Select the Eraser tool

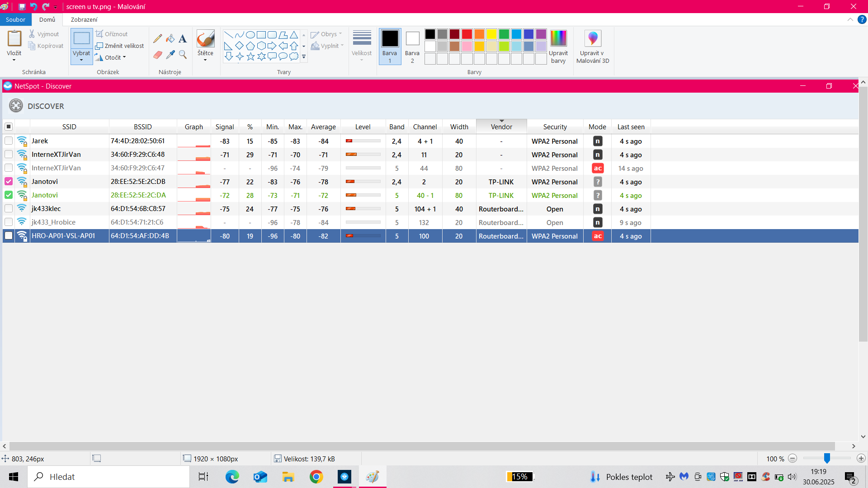point(157,55)
